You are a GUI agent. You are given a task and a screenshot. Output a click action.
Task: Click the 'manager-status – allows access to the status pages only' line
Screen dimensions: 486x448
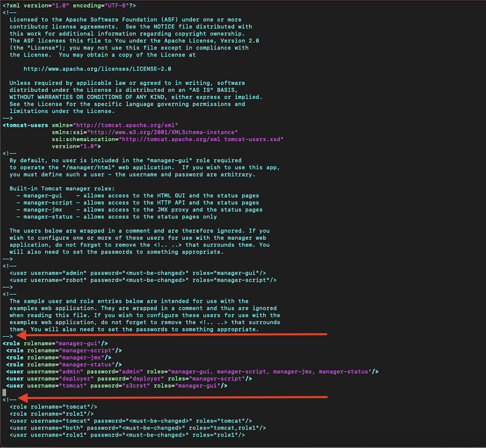(117, 217)
